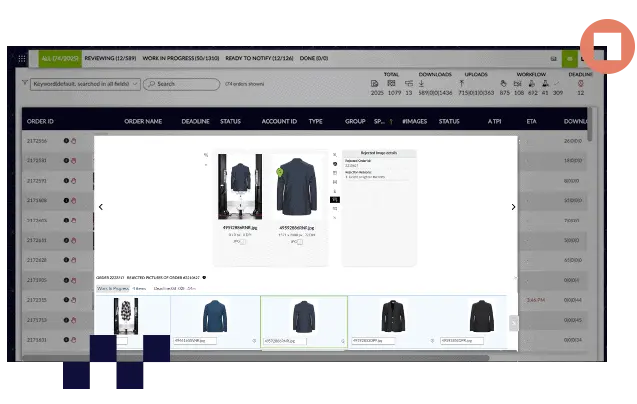Image resolution: width=637 pixels, height=404 pixels.
Task: Open the Keyword search field dropdown
Action: pyautogui.click(x=85, y=84)
